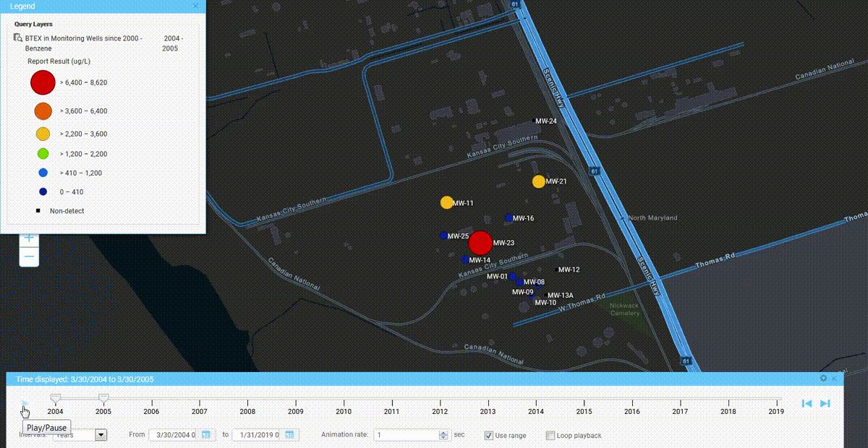Click the animation rate stepper arrows

[x=444, y=435]
